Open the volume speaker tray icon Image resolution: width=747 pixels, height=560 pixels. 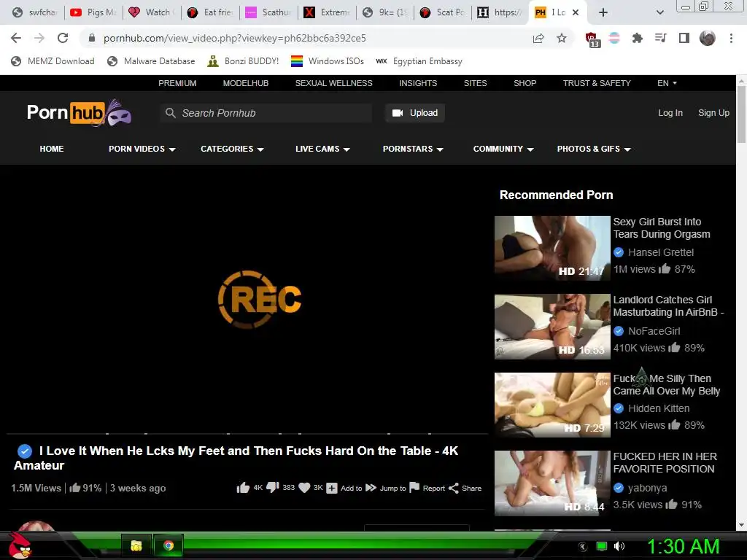coord(619,546)
